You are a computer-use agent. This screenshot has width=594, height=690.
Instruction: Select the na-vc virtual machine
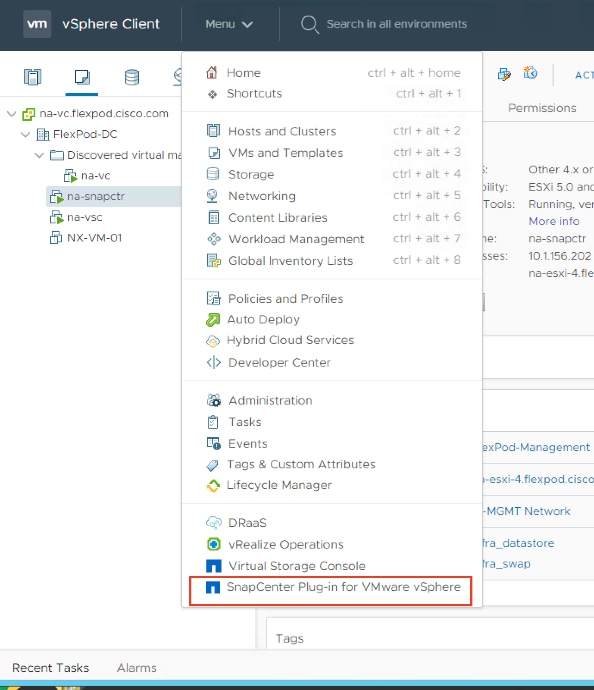(x=95, y=176)
